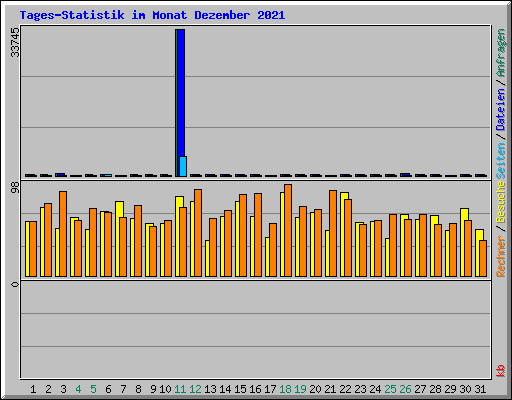This screenshot has height=400, width=512.
Task: Click green day label '26' on the x-axis
Action: [405, 389]
